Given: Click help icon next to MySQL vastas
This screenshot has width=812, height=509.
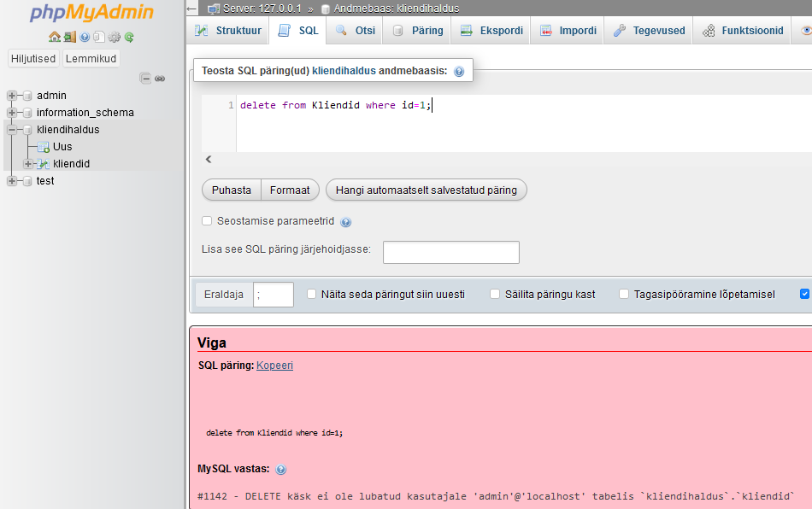Looking at the screenshot, I should tap(281, 469).
